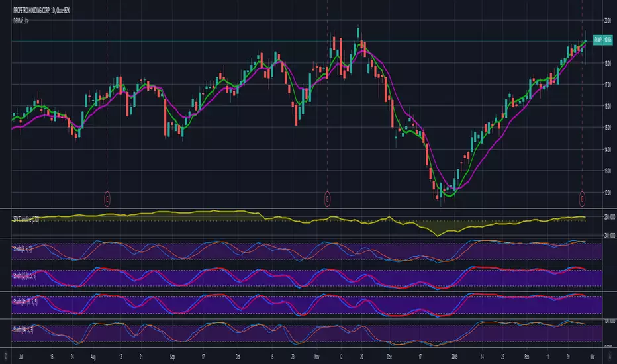Click the 100.0000 value on bottom Stoch axis

(610, 322)
